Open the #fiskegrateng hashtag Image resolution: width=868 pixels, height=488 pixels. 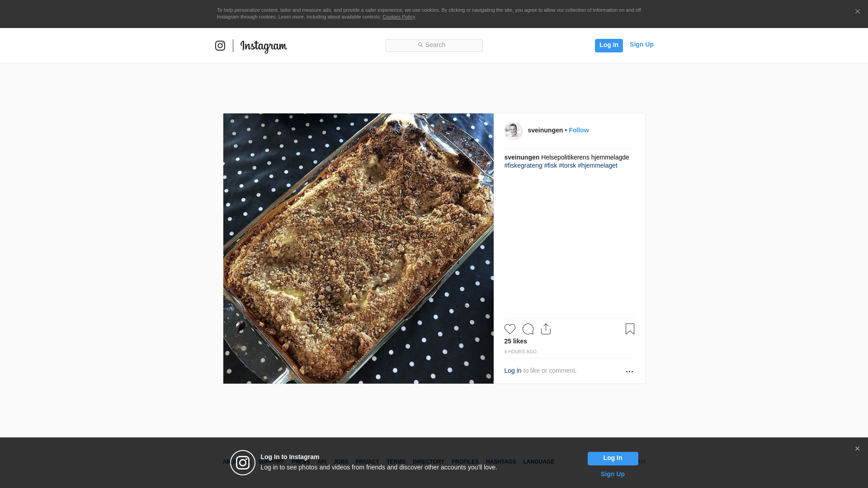coord(523,165)
